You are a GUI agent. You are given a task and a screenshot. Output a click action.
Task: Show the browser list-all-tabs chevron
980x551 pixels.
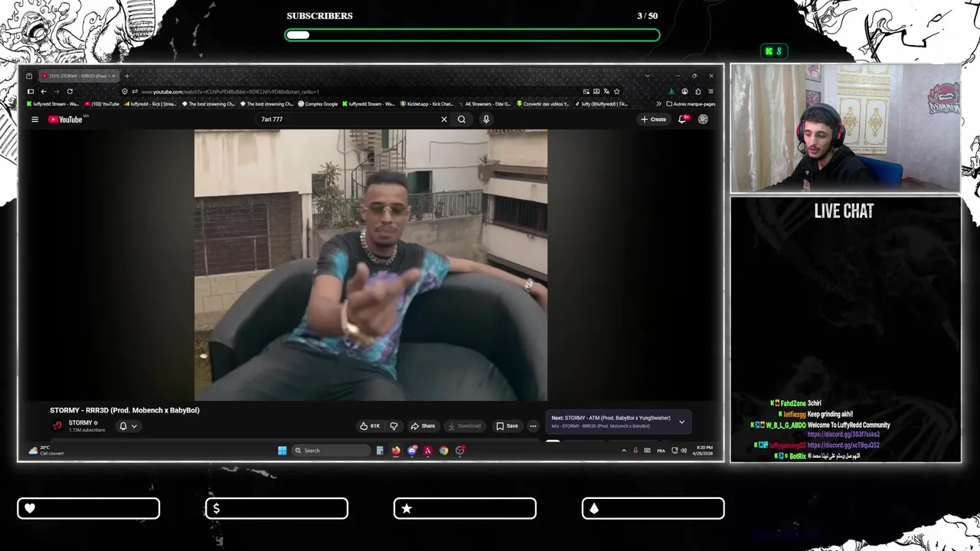coord(647,76)
